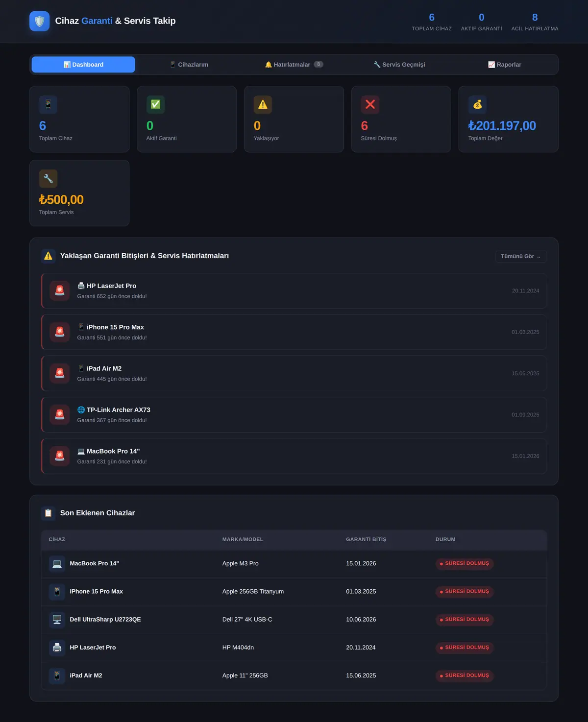
Task: Click the warning icon beside Yaklaşan Garanti Bitişleri heading
Action: pyautogui.click(x=48, y=256)
